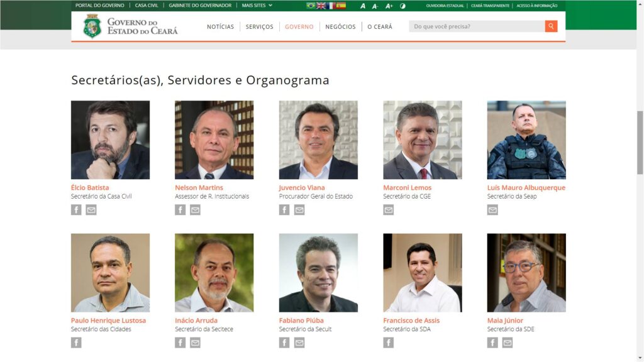Increase font size with A+ button
This screenshot has height=362, width=644.
pos(389,6)
